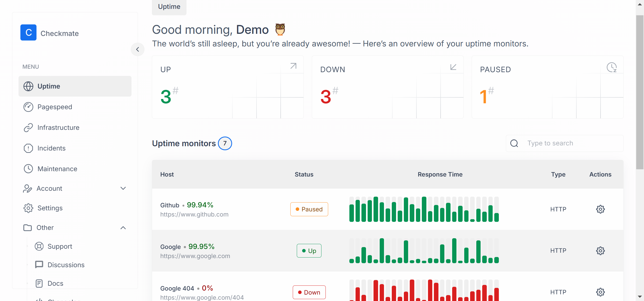Click the monitors count badge showing 7

(x=225, y=143)
